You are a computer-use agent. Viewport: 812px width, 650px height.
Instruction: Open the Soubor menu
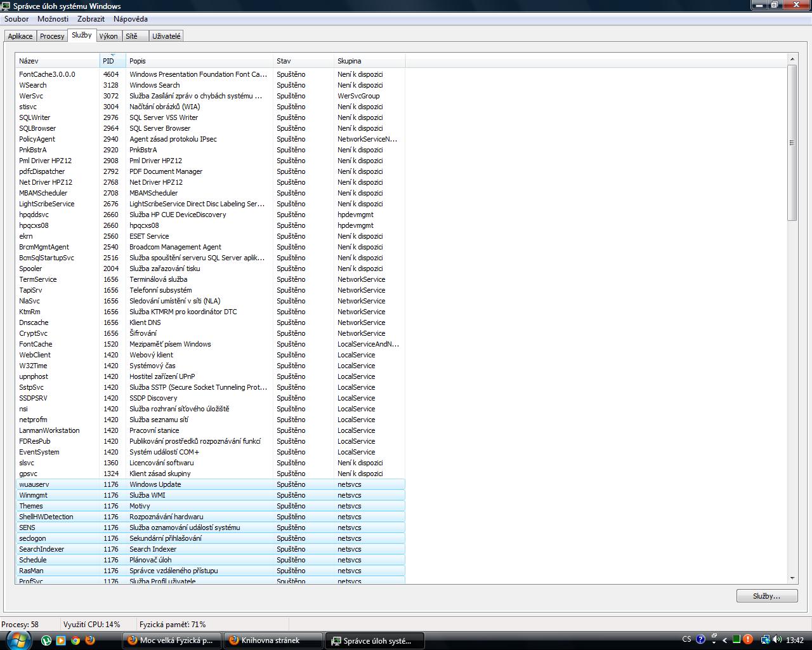(x=16, y=19)
